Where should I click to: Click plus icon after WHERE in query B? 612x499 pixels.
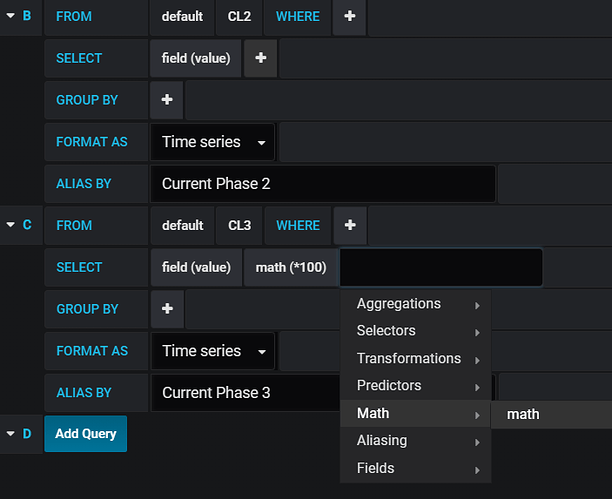pos(349,17)
